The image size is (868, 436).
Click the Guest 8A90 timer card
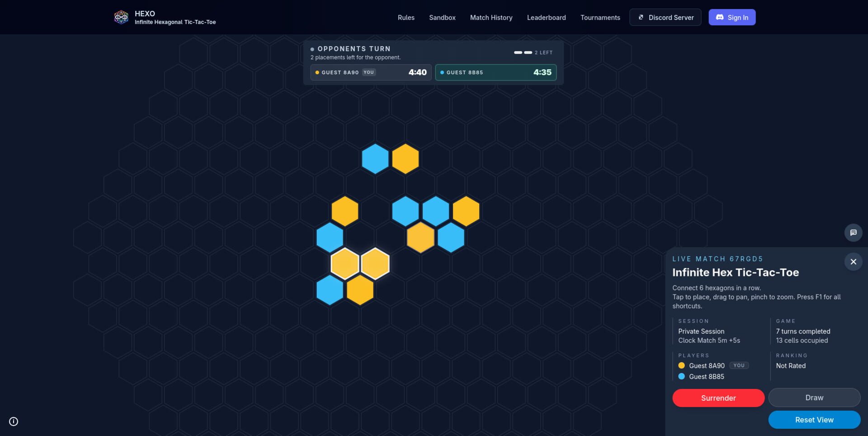(x=371, y=72)
